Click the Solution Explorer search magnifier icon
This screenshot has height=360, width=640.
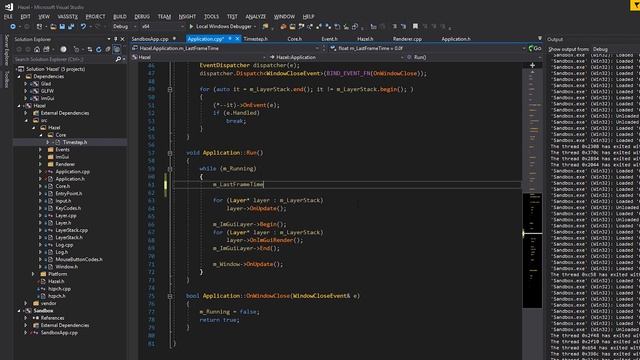118,59
